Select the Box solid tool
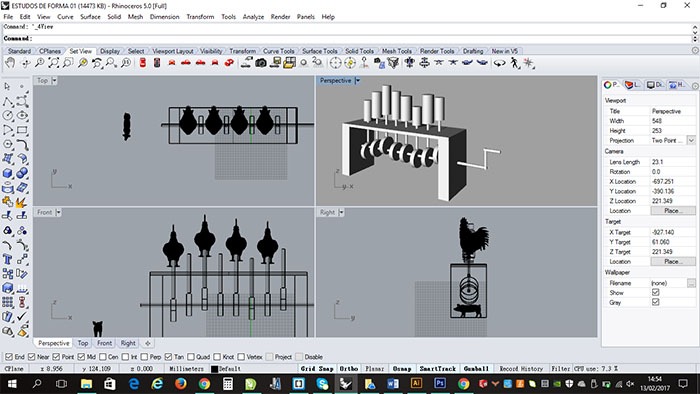The height and width of the screenshot is (394, 700). (x=8, y=173)
